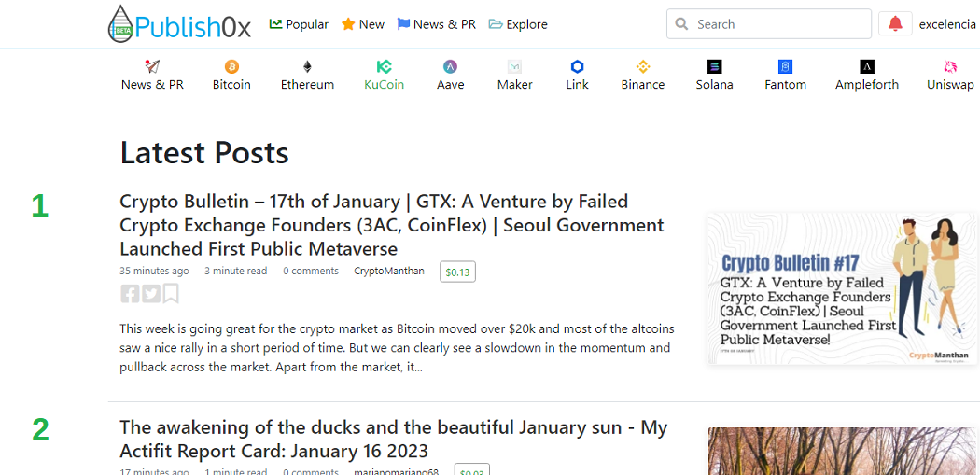
Task: Open the KuCoin category label
Action: (x=384, y=84)
